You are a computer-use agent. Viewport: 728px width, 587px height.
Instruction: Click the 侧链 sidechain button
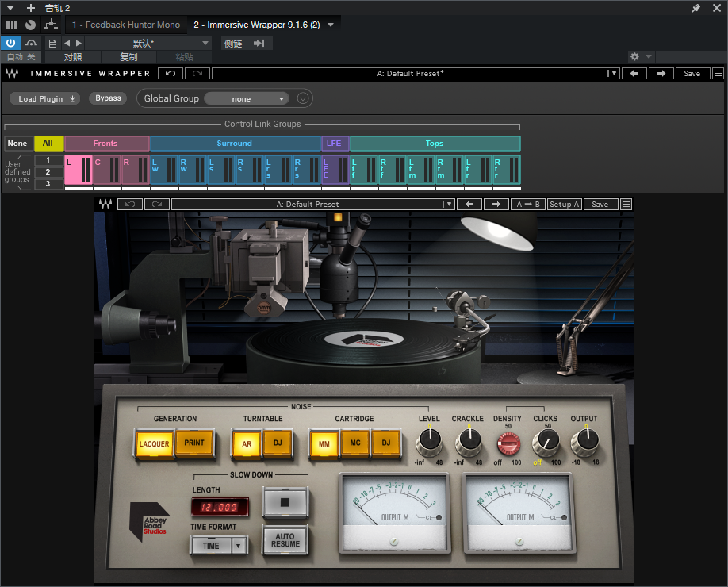point(233,43)
